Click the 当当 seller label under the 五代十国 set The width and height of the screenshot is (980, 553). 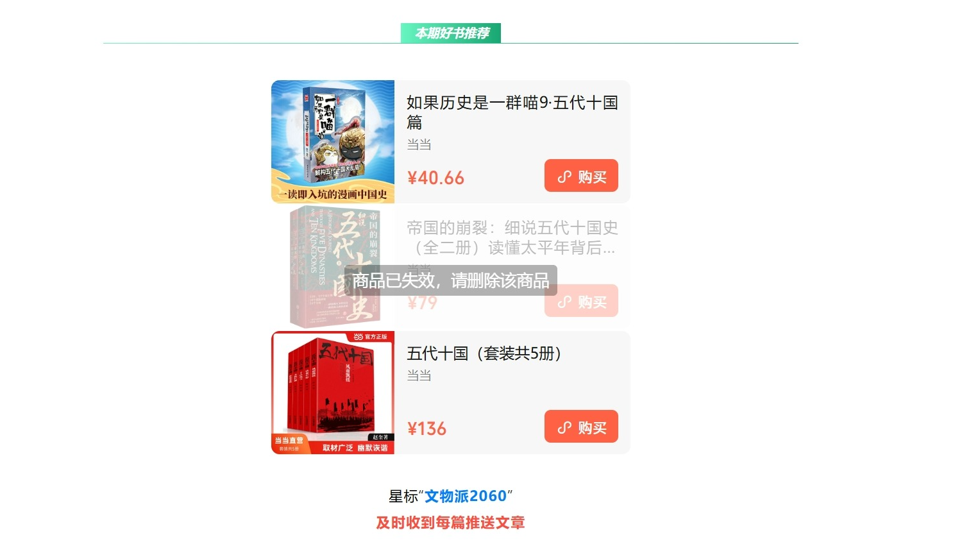click(419, 375)
